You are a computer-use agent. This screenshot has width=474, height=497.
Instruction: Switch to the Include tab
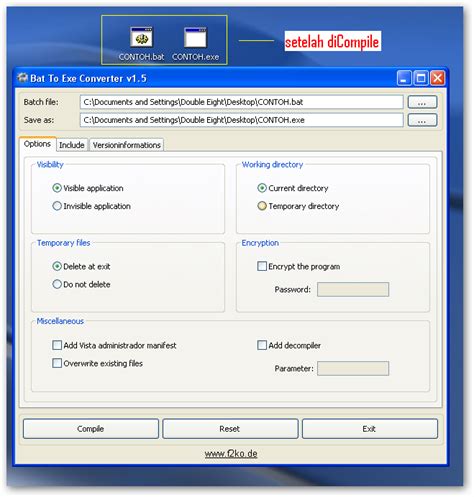coord(72,145)
